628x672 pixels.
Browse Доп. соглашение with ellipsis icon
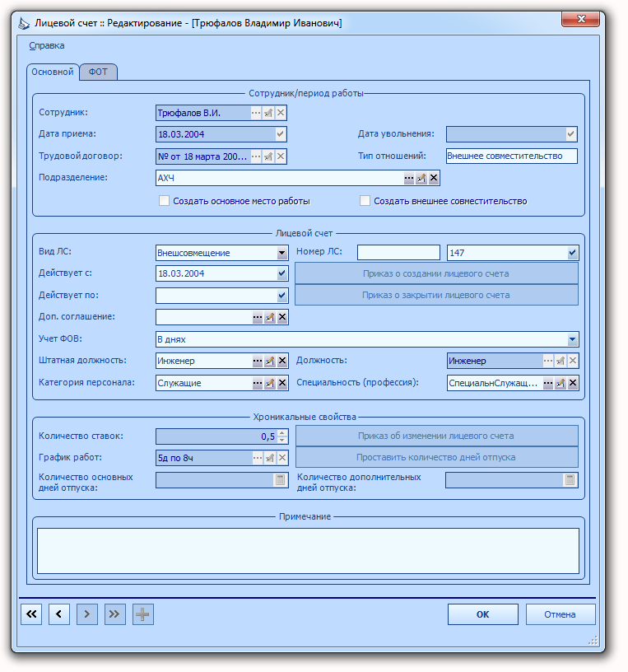[x=258, y=317]
